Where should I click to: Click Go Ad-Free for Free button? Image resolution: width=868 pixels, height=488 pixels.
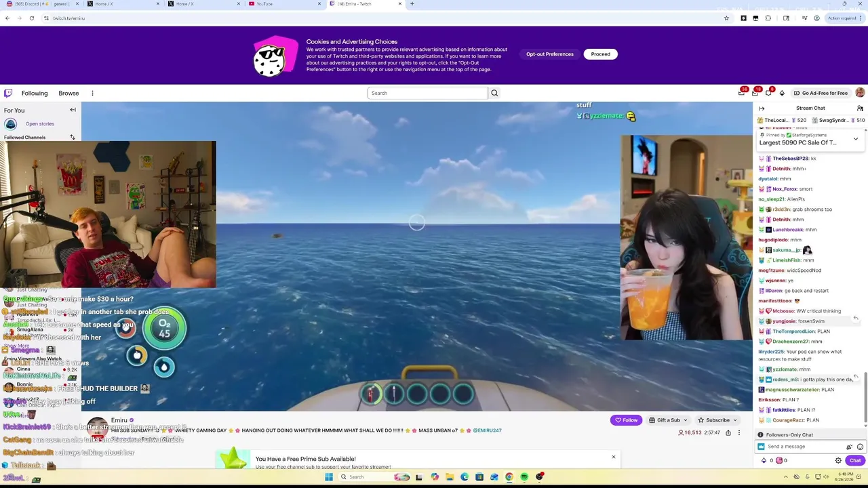(x=821, y=93)
